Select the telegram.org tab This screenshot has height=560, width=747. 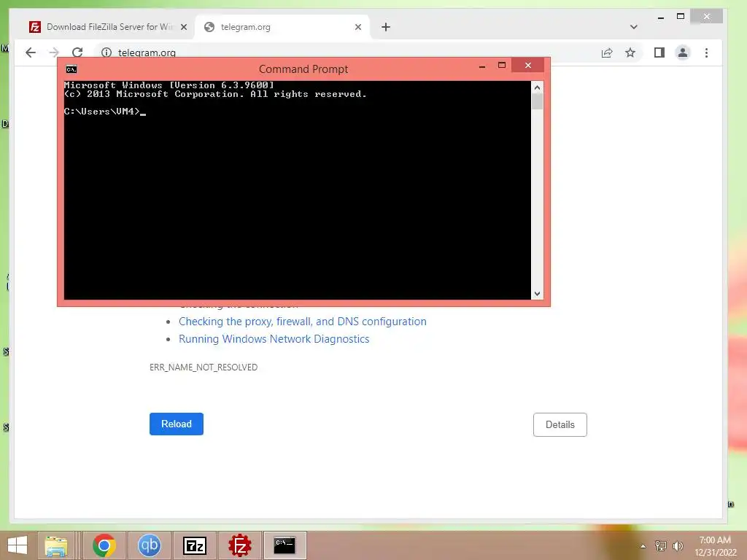pyautogui.click(x=283, y=27)
